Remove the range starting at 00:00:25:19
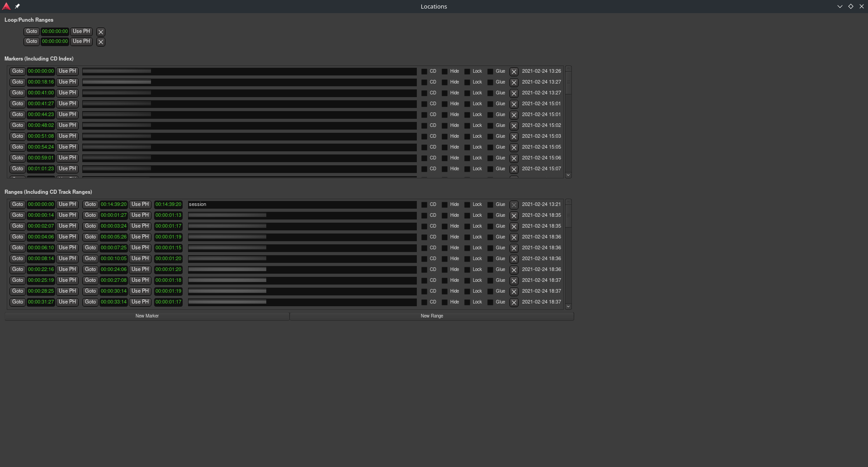868x467 pixels. (x=514, y=281)
